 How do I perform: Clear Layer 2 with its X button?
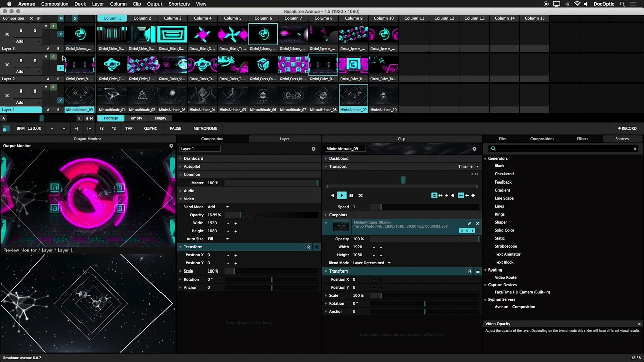(x=7, y=65)
